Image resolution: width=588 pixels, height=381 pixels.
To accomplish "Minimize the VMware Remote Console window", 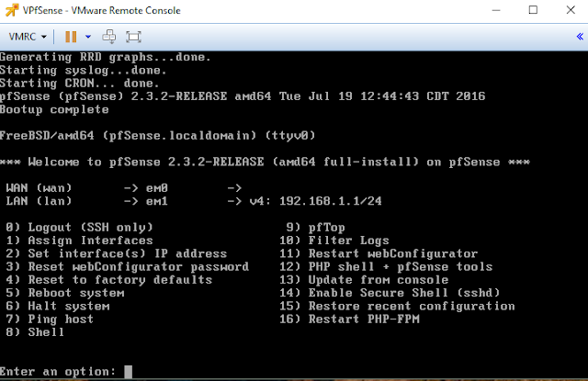I will point(496,10).
